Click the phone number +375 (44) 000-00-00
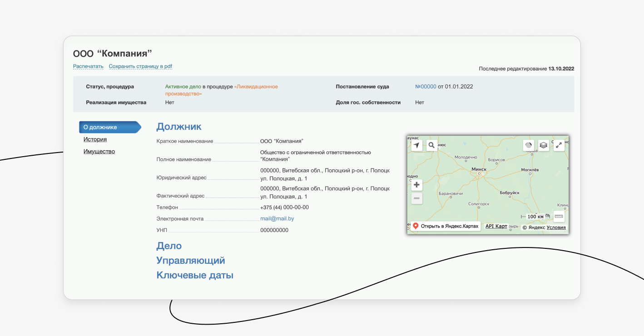Screen dimensions: 644x336 (x=284, y=208)
